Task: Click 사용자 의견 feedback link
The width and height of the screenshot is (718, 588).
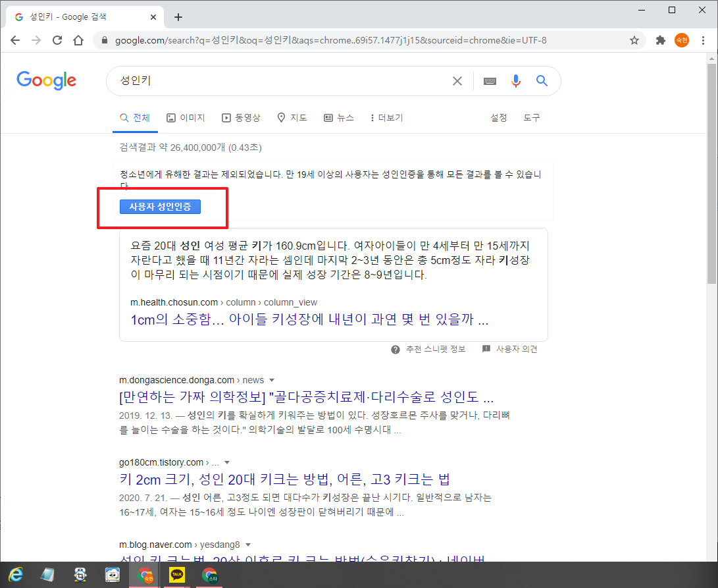Action: 517,349
